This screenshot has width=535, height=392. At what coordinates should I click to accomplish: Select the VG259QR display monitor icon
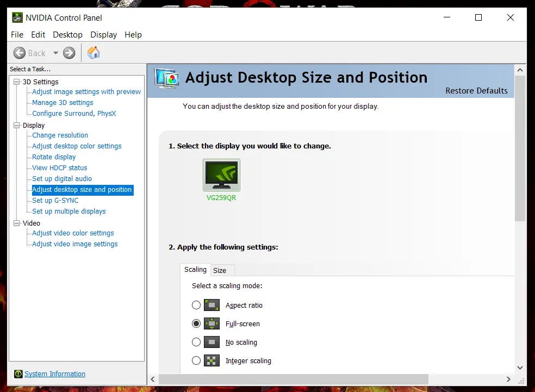(x=221, y=175)
